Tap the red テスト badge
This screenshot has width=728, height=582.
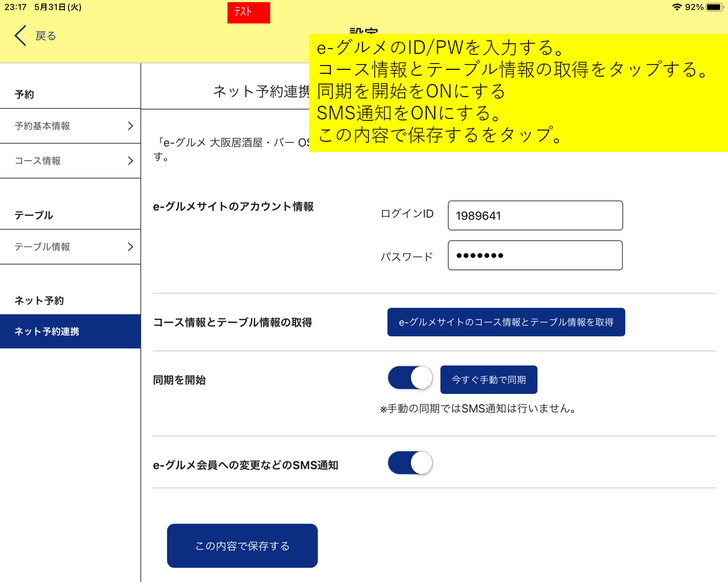tap(248, 13)
